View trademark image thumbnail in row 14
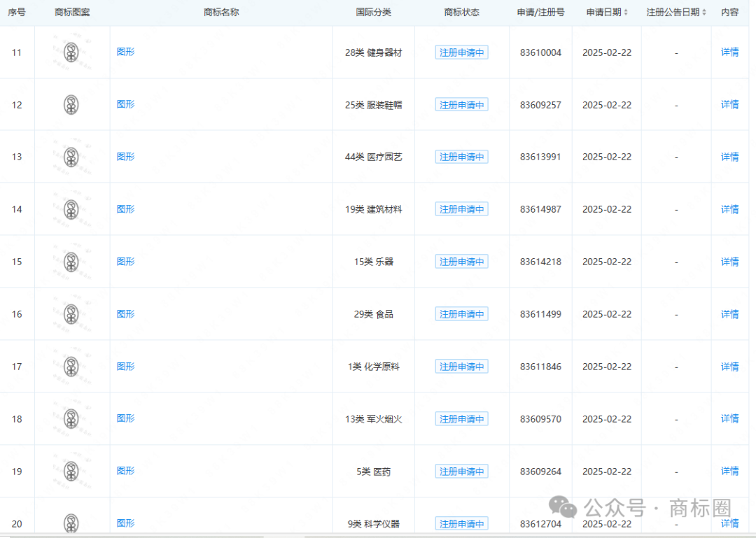 coord(71,209)
